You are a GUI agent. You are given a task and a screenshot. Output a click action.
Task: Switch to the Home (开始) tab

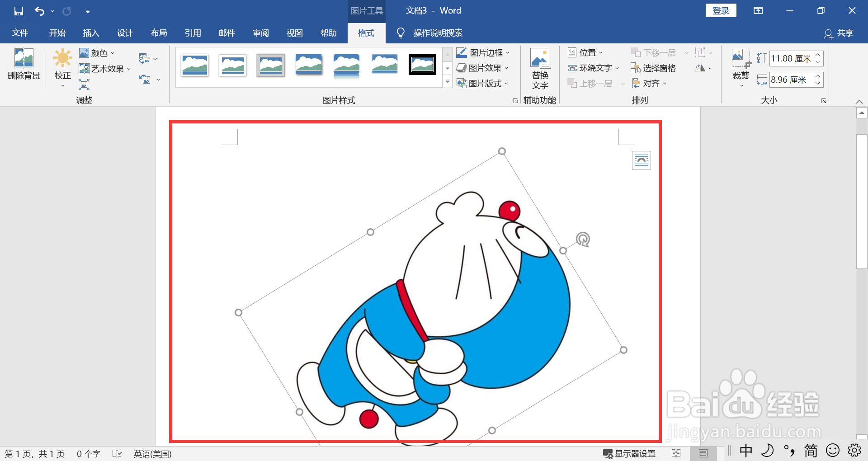click(x=57, y=33)
